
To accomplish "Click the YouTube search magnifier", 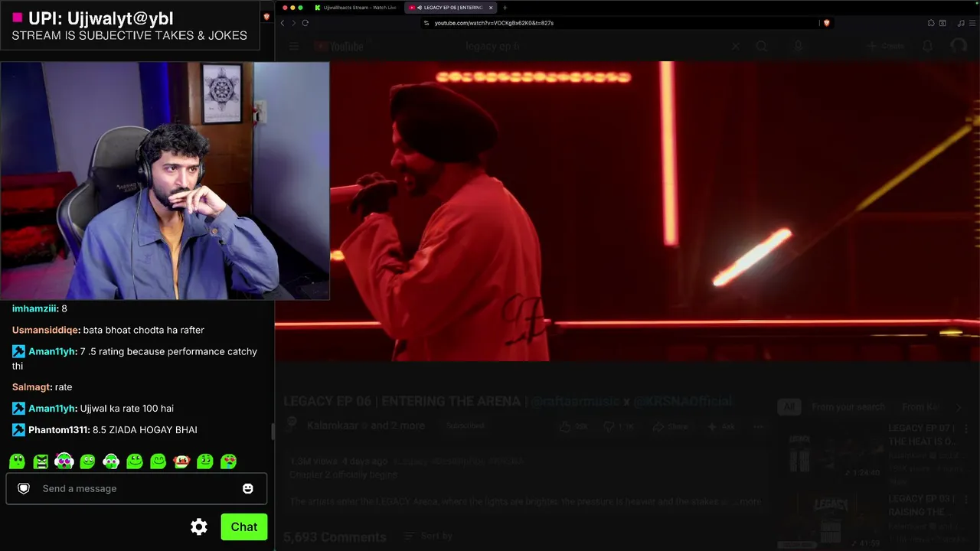I will 762,47.
